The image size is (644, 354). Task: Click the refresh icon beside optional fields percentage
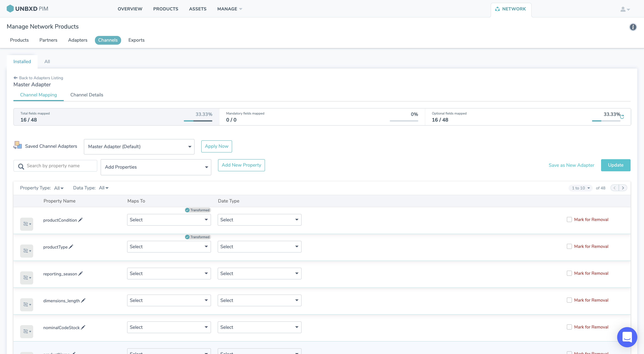click(x=622, y=117)
